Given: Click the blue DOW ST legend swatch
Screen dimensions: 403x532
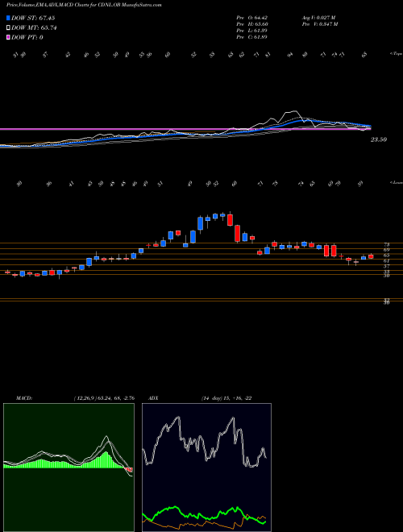Looking at the screenshot, I should [8, 18].
